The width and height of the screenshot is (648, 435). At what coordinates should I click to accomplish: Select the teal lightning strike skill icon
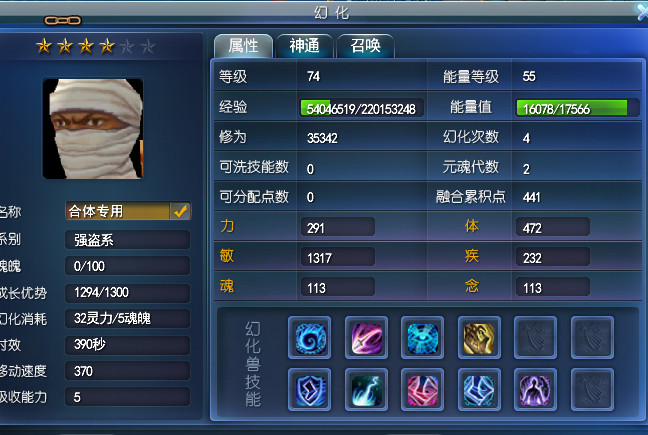click(366, 390)
